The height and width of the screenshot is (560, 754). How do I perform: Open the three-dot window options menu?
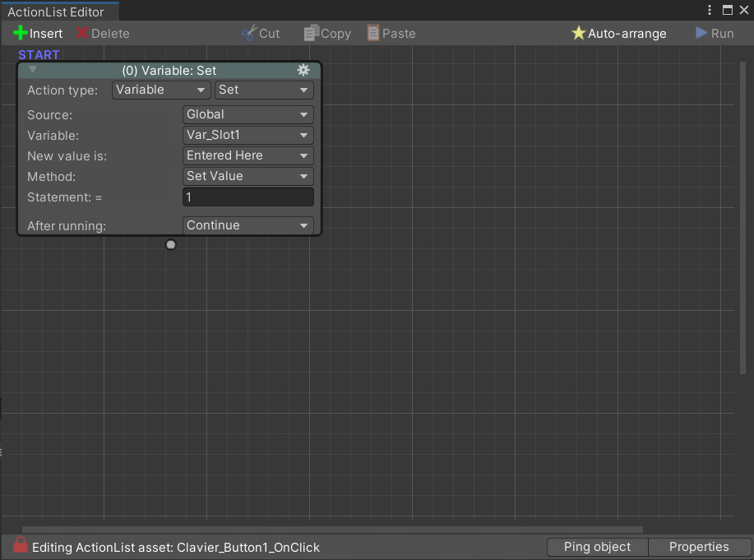tap(710, 10)
